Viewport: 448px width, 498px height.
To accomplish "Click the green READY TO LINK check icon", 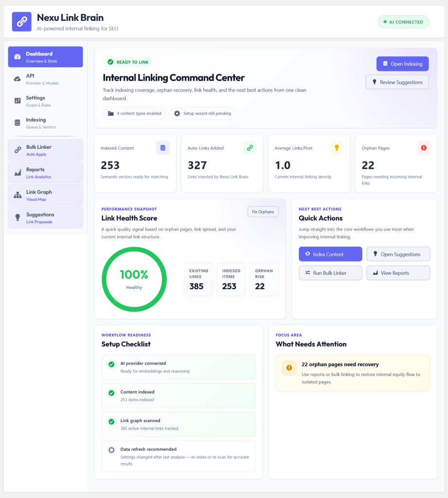I will coord(110,62).
